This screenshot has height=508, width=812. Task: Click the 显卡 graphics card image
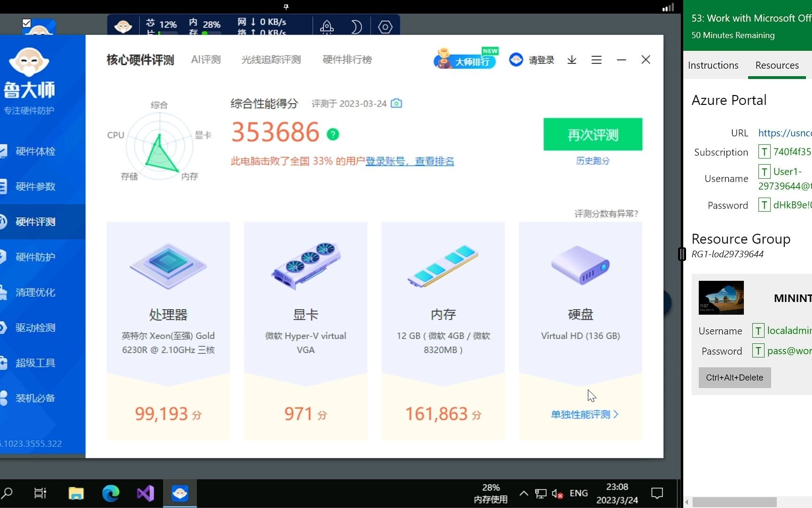coord(306,266)
